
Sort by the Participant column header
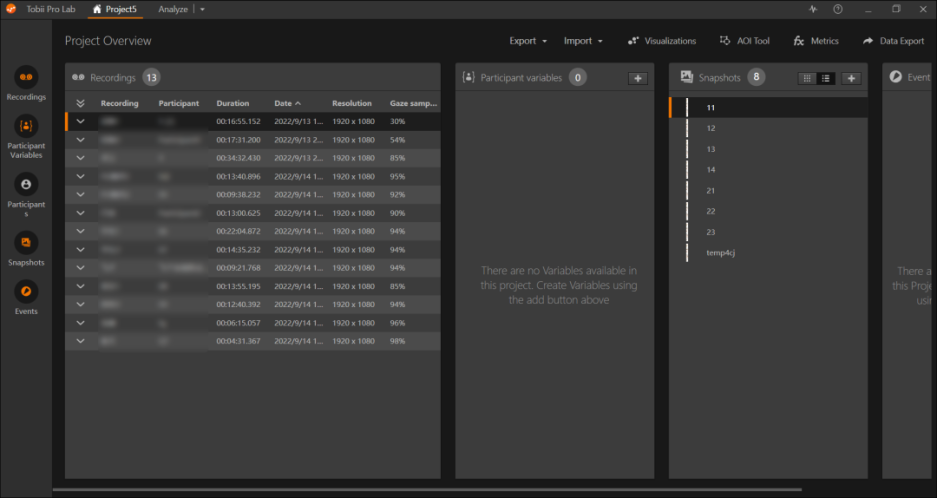coord(179,103)
